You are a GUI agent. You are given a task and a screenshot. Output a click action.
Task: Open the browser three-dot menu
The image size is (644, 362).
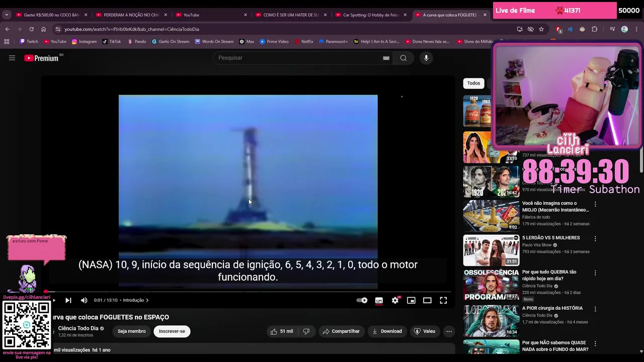pos(636,29)
